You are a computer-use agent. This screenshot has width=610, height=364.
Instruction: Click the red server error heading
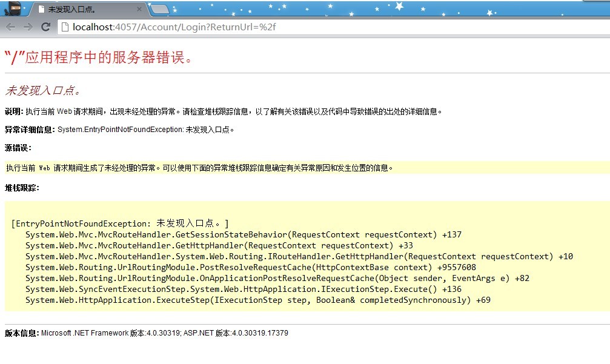[x=99, y=58]
